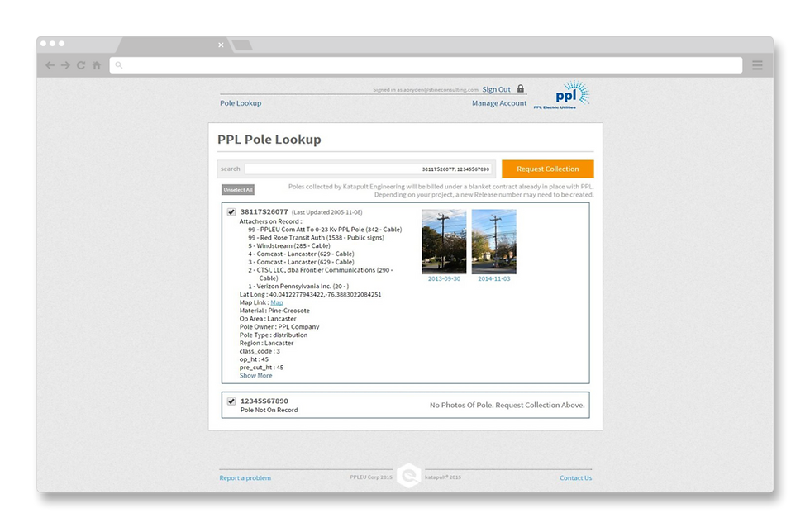Click the Verizon Pennsylvania Inc. attacher row
The height and width of the screenshot is (532, 810).
pos(298,286)
